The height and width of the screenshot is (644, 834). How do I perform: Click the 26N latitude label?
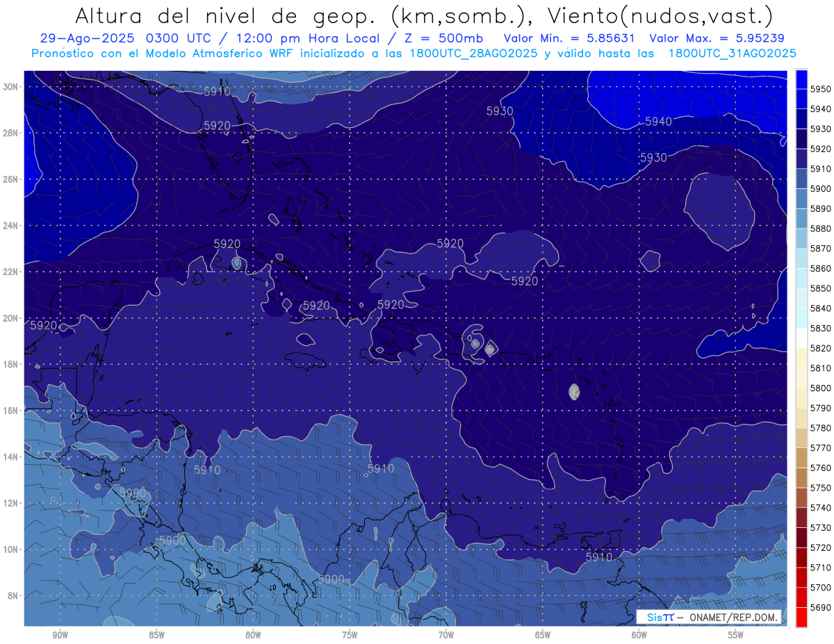[10, 179]
